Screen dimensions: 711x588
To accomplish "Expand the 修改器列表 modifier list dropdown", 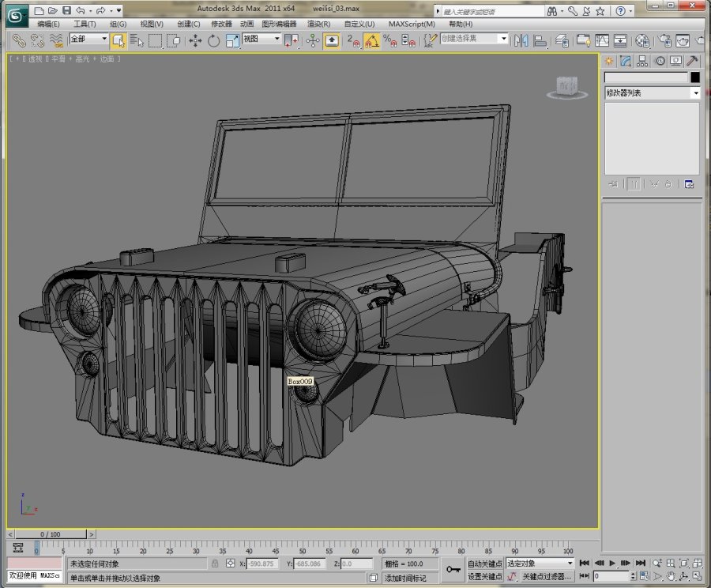I will pos(652,93).
